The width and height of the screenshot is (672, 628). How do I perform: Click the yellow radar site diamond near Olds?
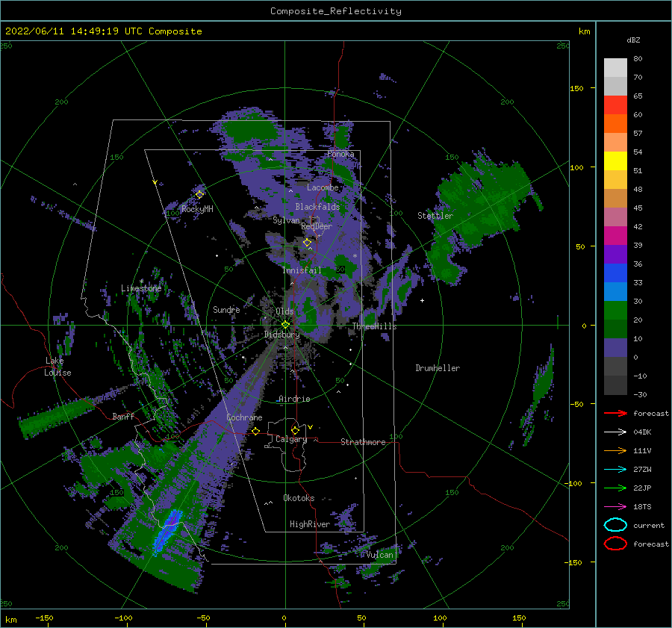coord(285,325)
